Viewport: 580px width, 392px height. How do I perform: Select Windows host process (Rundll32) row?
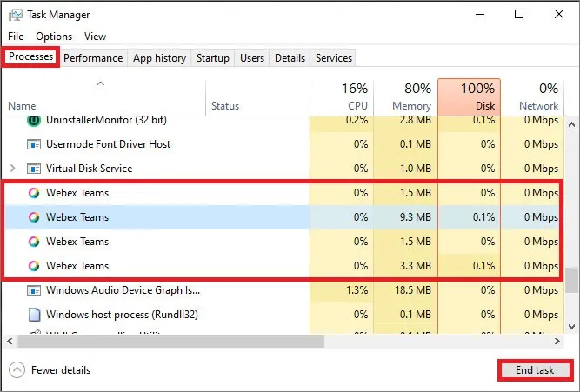click(x=284, y=315)
